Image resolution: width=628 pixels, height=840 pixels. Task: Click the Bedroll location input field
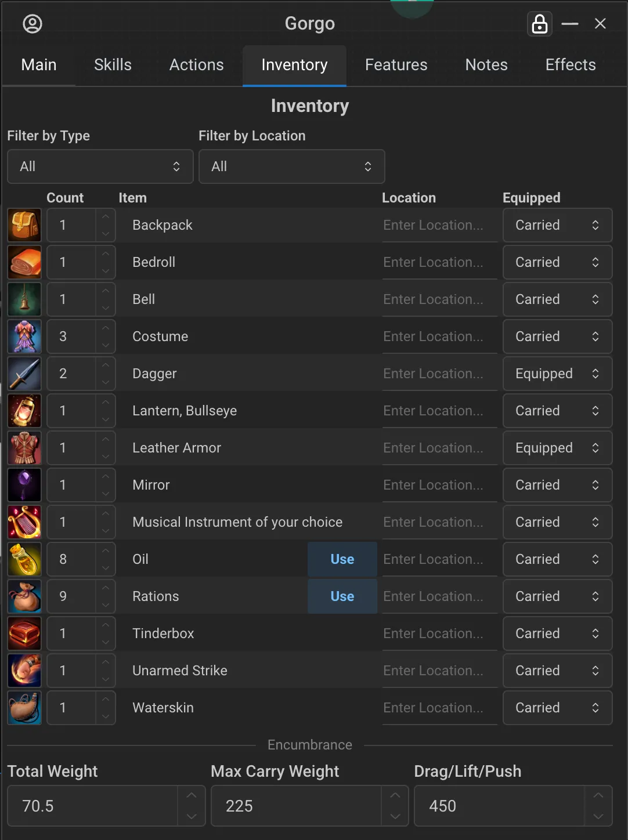coord(439,262)
